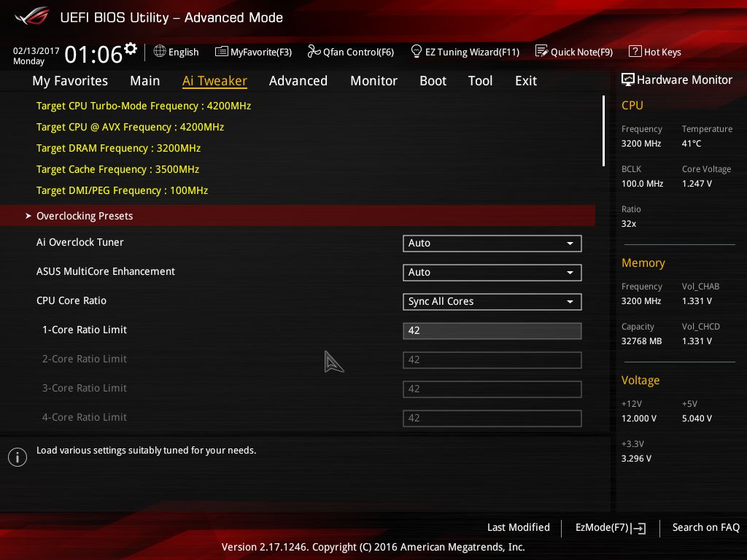
Task: Go to the Boot tab
Action: 433,80
